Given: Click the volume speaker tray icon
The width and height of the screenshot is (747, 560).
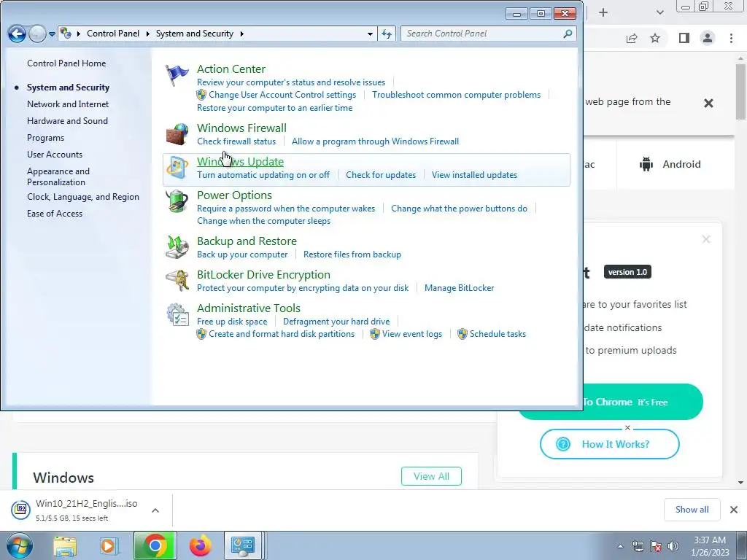Looking at the screenshot, I should (x=673, y=546).
